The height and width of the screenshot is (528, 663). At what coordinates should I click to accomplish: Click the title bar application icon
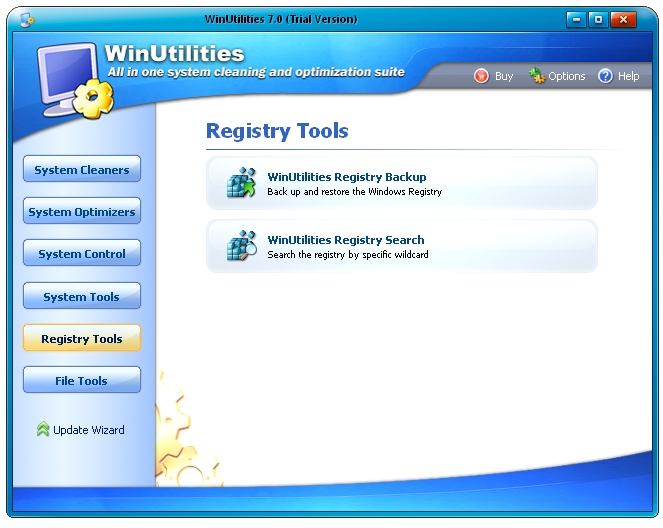click(27, 19)
